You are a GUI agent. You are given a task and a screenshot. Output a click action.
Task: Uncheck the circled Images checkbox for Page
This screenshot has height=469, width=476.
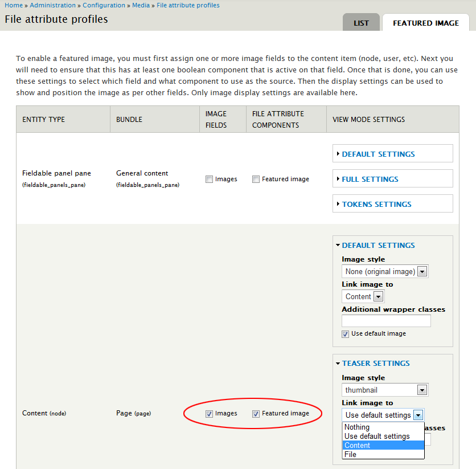pos(209,414)
